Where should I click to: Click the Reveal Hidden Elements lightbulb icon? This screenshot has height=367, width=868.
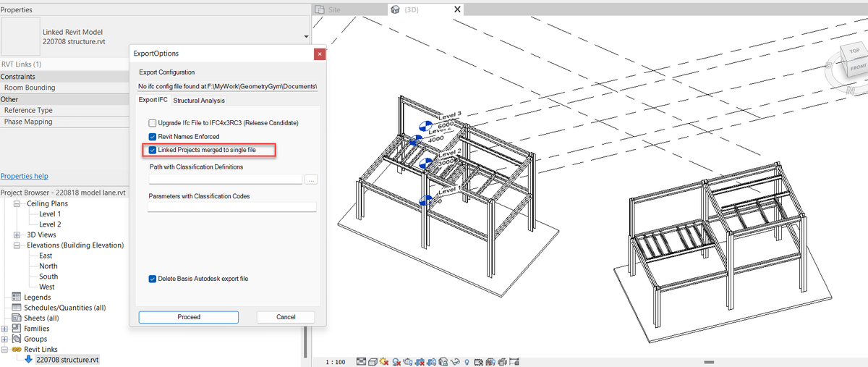[x=467, y=361]
